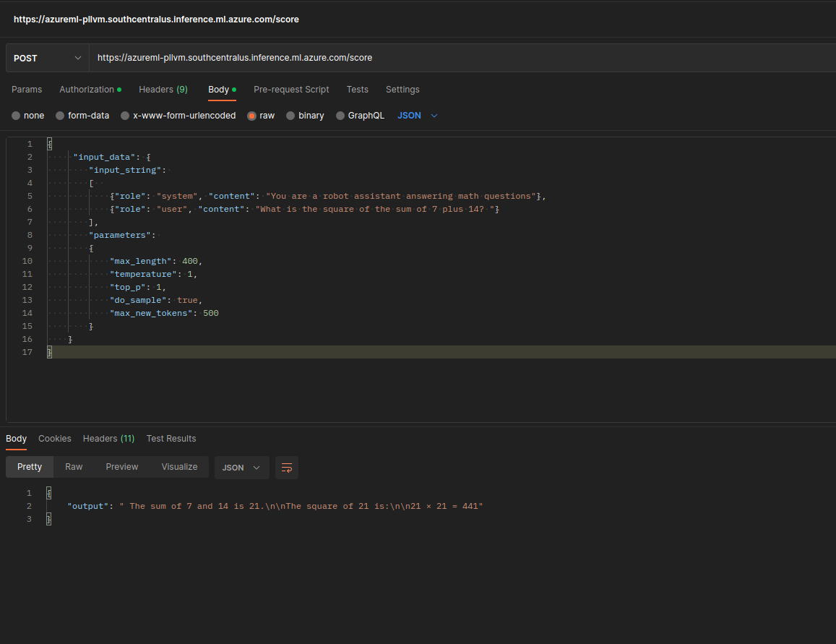Click the opening brace on request line 1

click(x=50, y=144)
